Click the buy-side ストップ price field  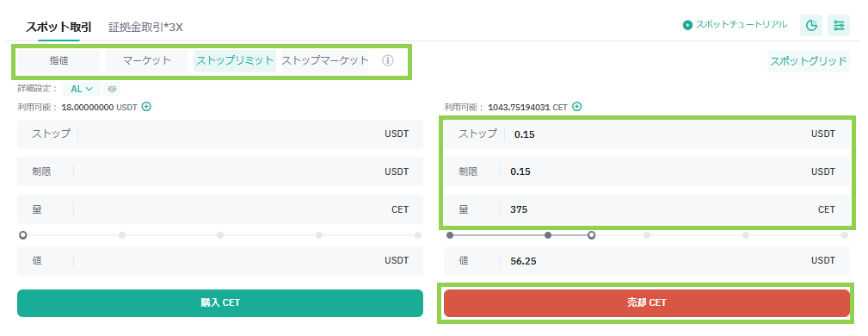220,134
